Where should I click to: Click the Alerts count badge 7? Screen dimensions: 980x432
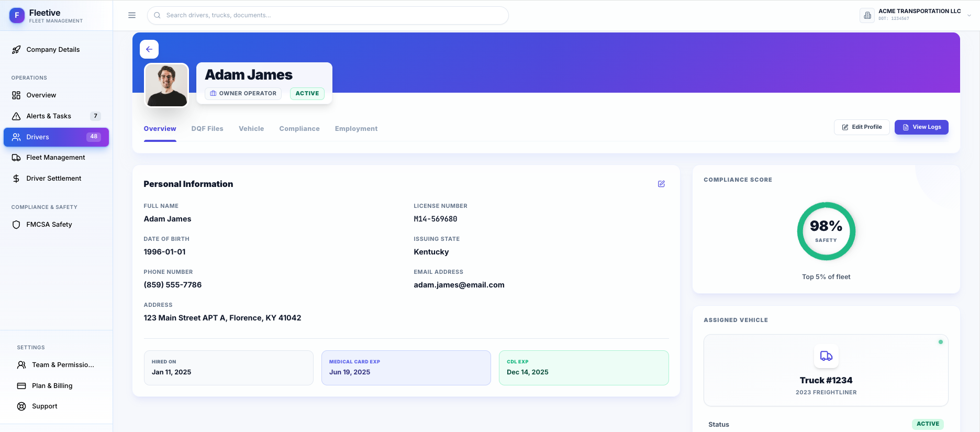[95, 116]
